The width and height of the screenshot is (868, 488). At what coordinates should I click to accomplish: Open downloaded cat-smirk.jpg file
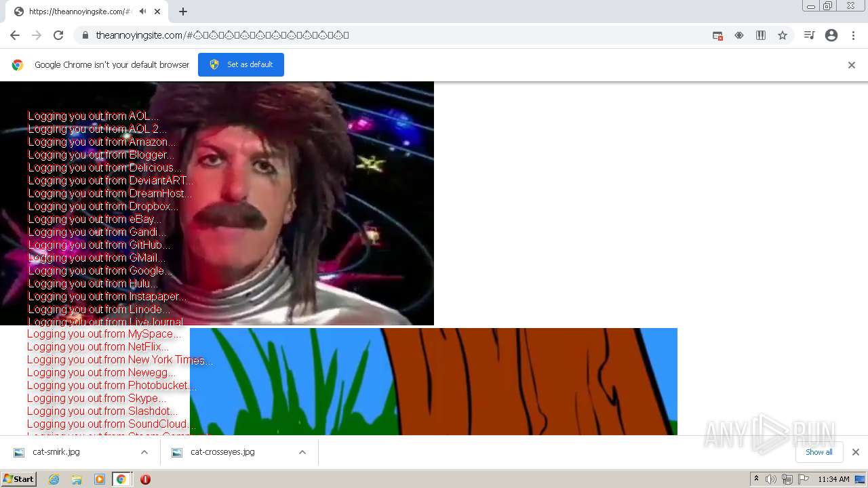point(56,452)
